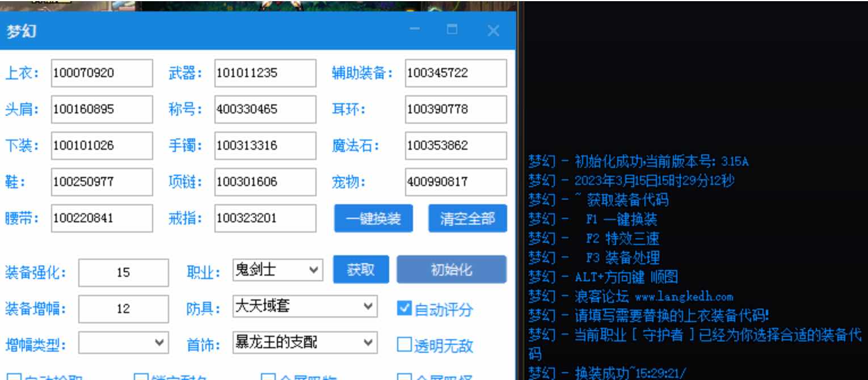
Task: Click the 获取 button
Action: click(x=361, y=269)
